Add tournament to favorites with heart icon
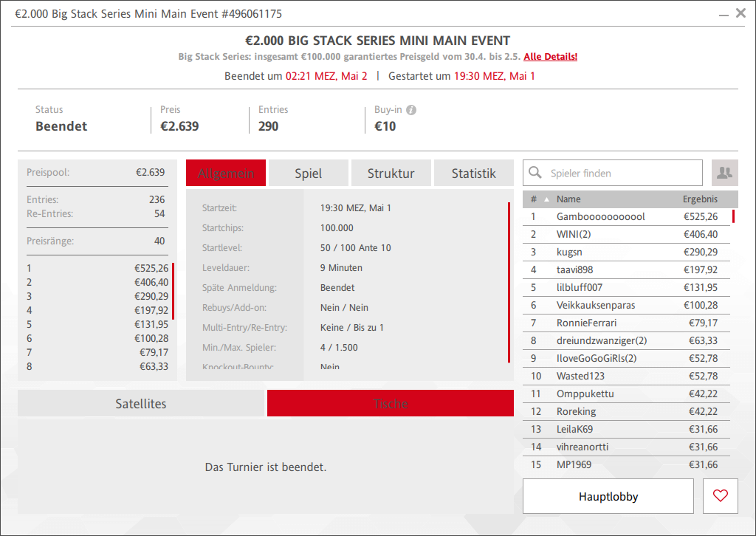 pos(721,496)
